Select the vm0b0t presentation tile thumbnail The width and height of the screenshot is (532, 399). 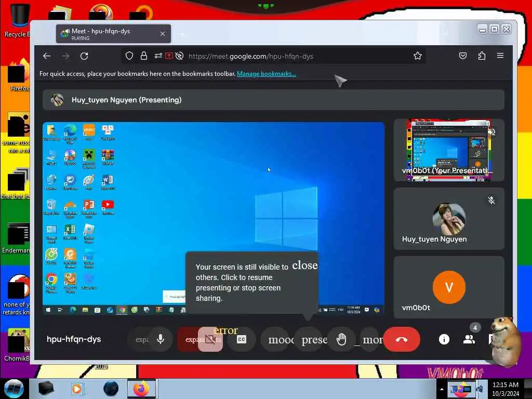coord(449,150)
